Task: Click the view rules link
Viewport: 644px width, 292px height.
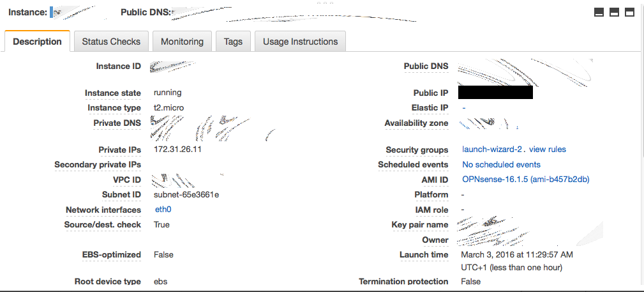Action: click(x=548, y=150)
